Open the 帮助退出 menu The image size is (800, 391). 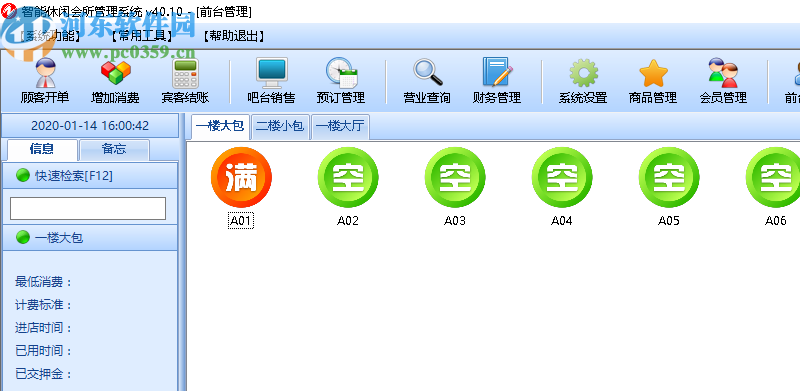pos(233,36)
